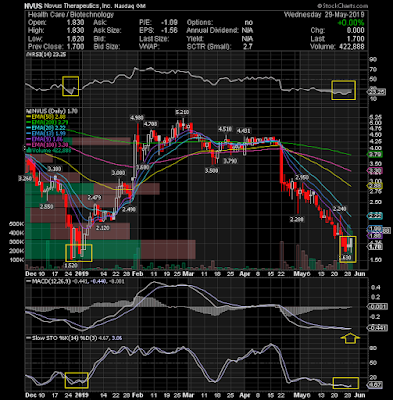Click the Health Care / Biotechnology sector label
The width and height of the screenshot is (393, 400).
(71, 15)
